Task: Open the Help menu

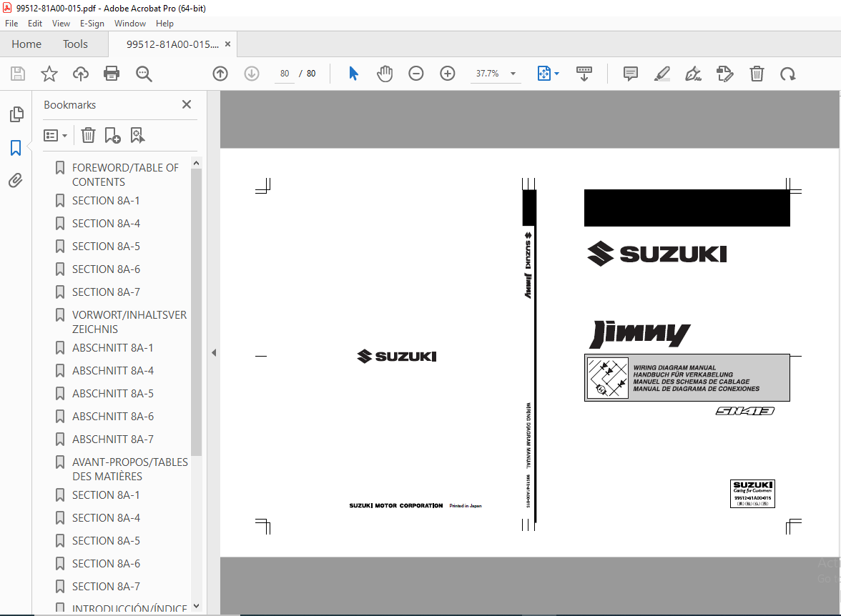Action: coord(164,24)
